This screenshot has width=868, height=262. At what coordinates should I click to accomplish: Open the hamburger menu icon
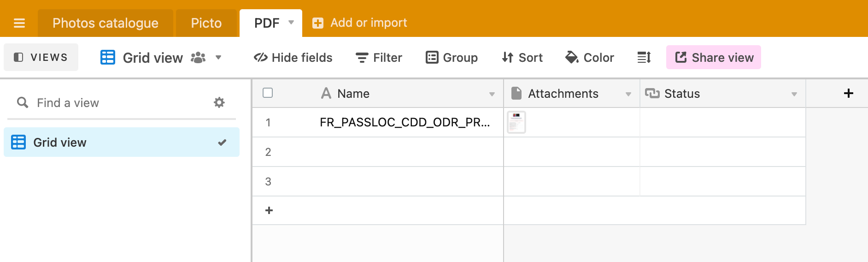pyautogui.click(x=19, y=23)
